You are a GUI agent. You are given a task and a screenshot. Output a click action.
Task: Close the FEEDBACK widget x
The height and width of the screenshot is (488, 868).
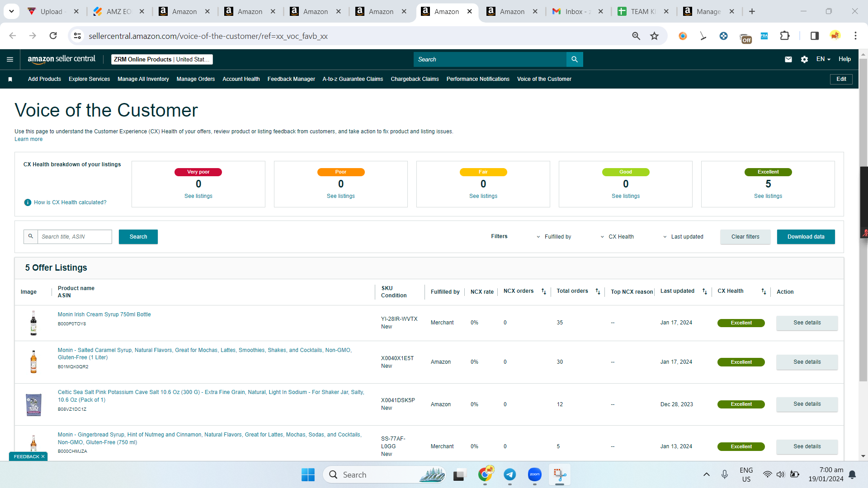pyautogui.click(x=43, y=456)
